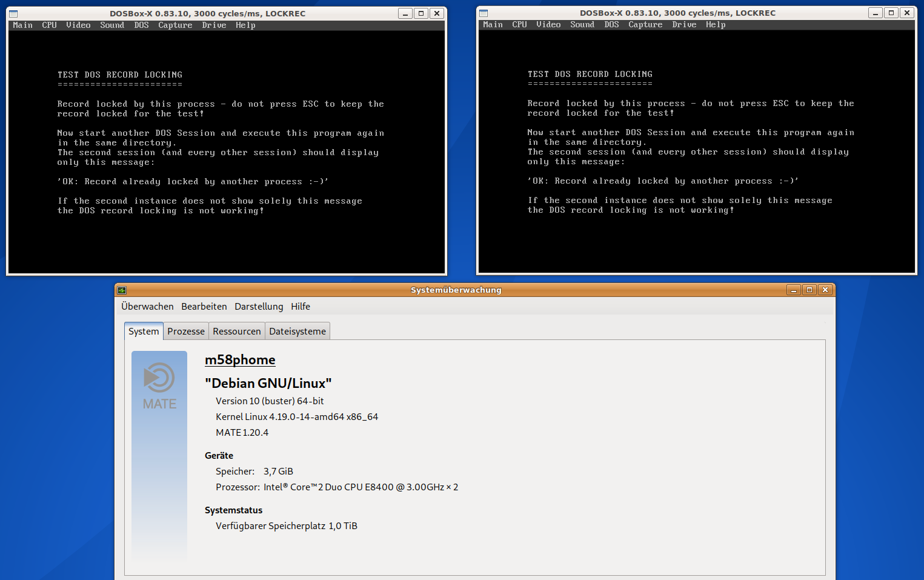Open Sound menu in left DOSBox-X window
Image resolution: width=924 pixels, height=580 pixels.
[x=112, y=25]
